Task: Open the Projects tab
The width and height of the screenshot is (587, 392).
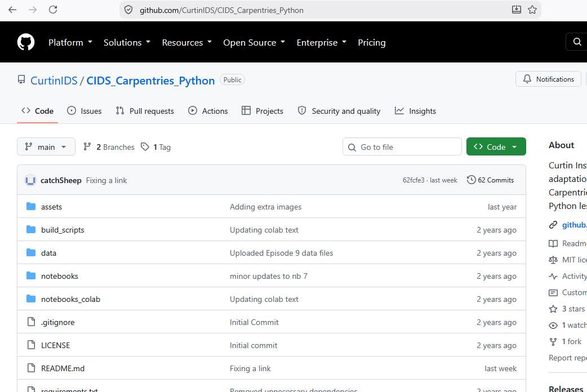Action: pos(263,111)
